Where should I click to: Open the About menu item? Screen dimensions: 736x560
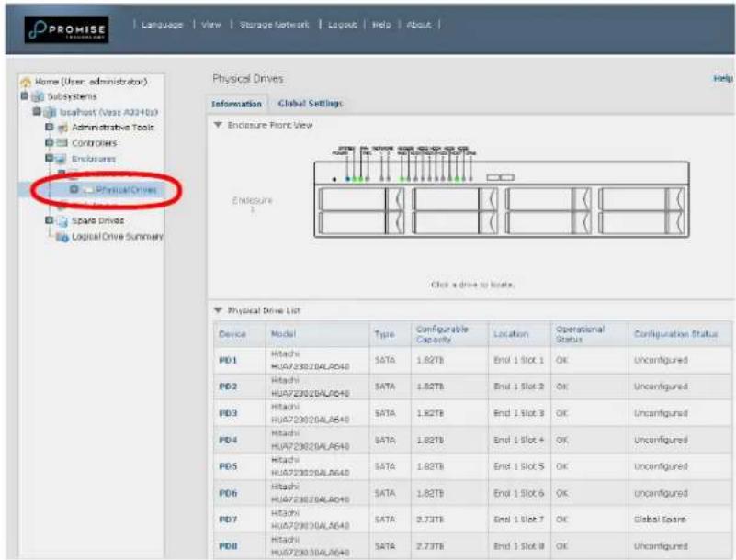pyautogui.click(x=419, y=25)
